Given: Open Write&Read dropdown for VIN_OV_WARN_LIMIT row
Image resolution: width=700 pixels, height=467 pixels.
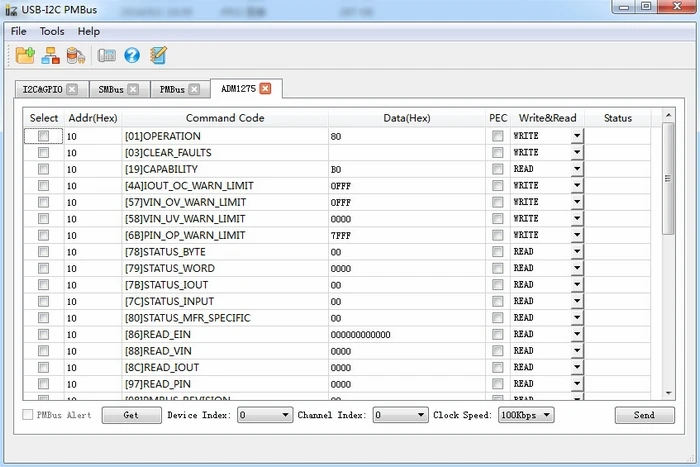Looking at the screenshot, I should (x=577, y=202).
